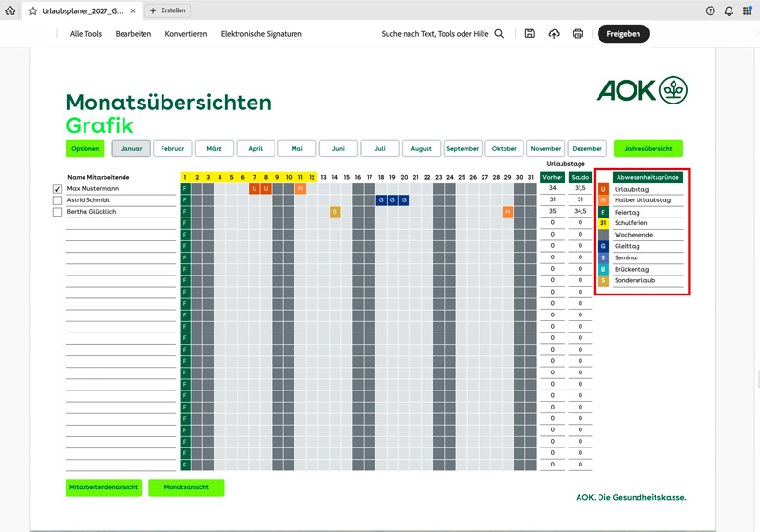Viewport: 760px width, 532px height.
Task: Open the Bearbeiten menu
Action: pyautogui.click(x=133, y=34)
